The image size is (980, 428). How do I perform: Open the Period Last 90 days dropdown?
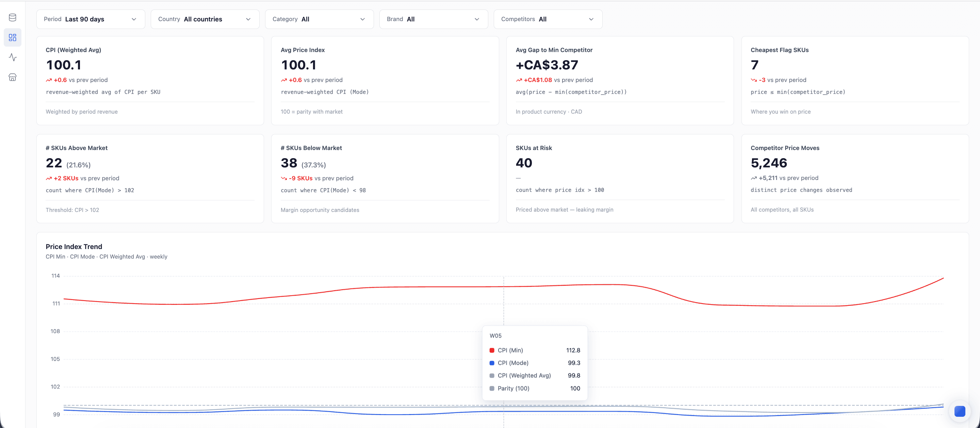pos(91,19)
